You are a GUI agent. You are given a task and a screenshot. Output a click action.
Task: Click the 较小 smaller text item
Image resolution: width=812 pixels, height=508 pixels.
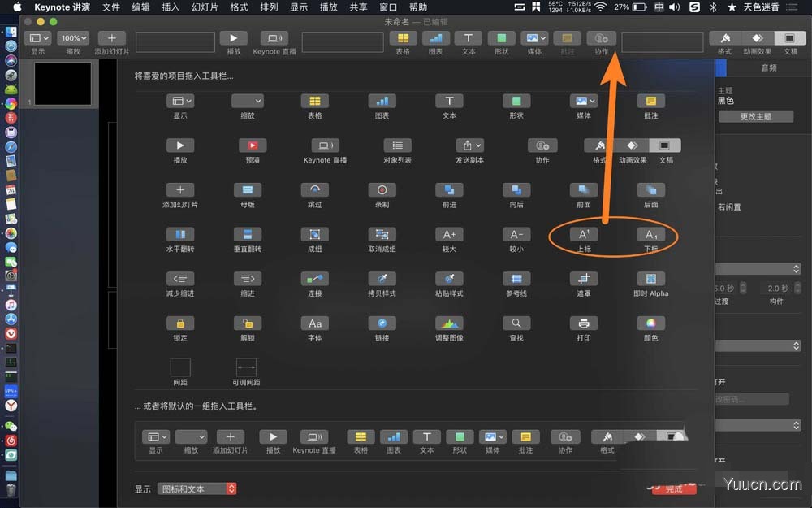(516, 234)
